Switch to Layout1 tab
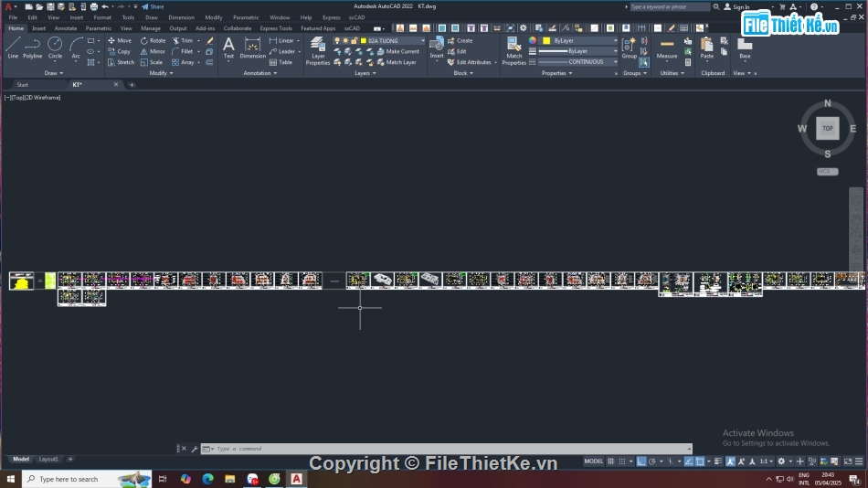This screenshot has height=488, width=868. (x=48, y=459)
